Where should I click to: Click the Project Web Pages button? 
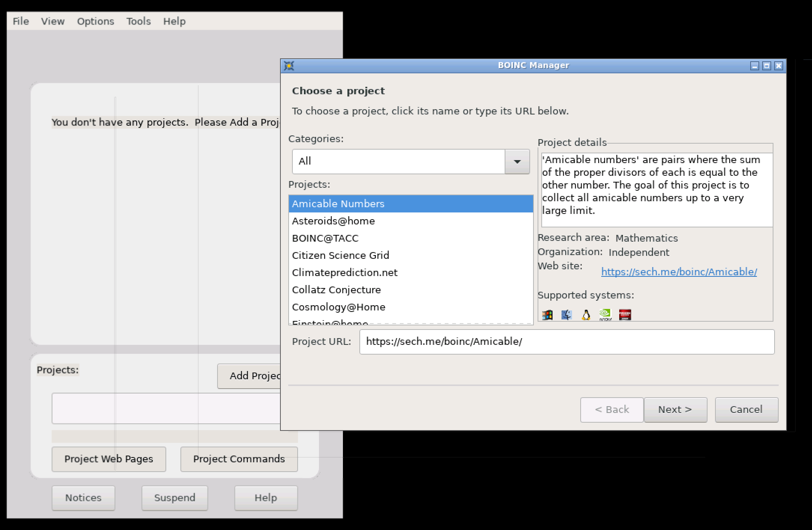109,459
